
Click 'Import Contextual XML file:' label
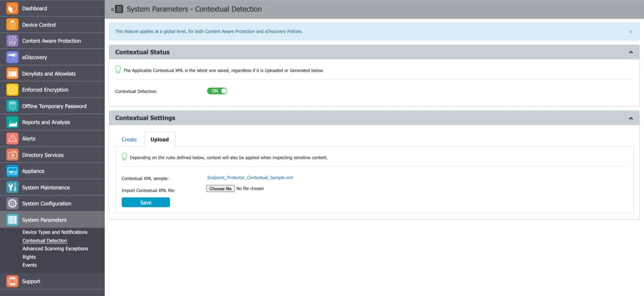point(148,190)
